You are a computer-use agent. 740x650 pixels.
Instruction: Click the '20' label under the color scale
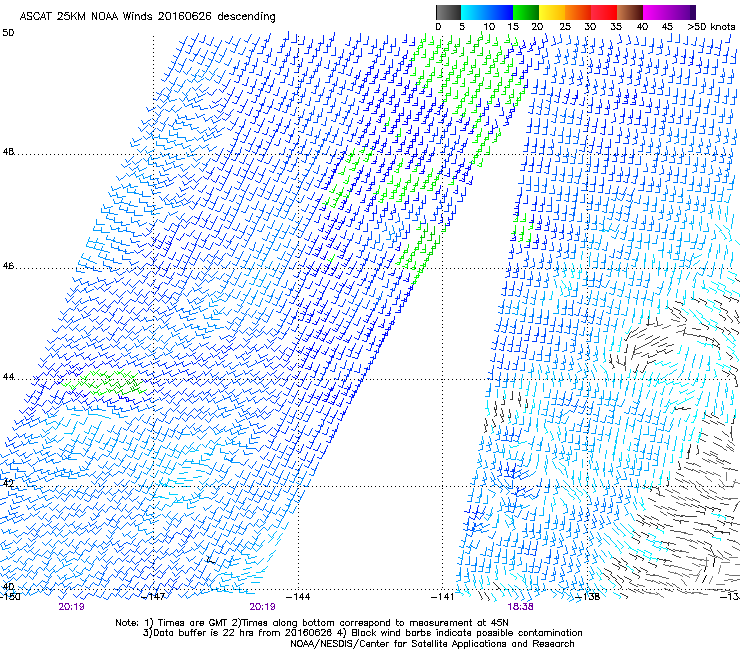coord(538,27)
